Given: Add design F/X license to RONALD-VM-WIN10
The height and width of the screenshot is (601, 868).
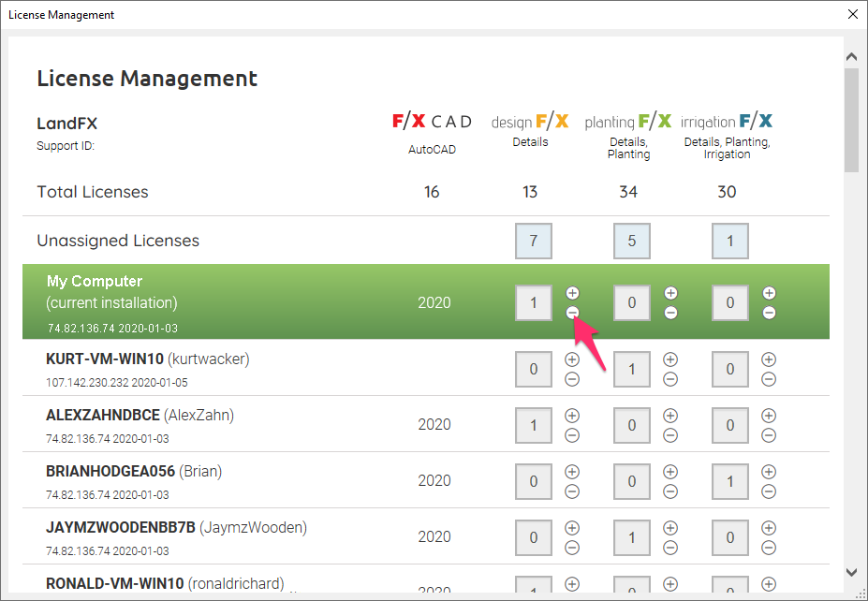Looking at the screenshot, I should (x=572, y=584).
